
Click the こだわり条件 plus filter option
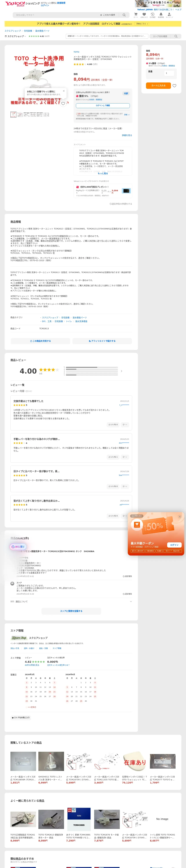click(108, 15)
